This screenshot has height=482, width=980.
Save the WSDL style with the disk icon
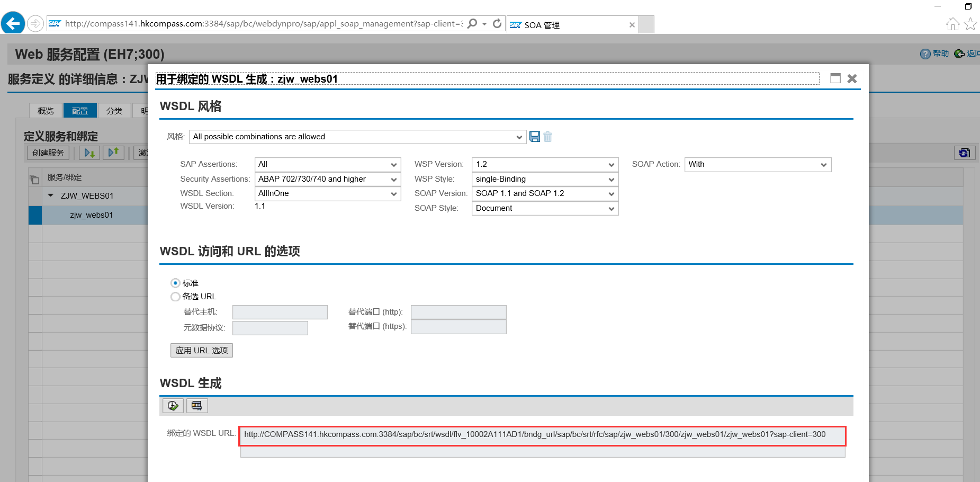pos(535,137)
